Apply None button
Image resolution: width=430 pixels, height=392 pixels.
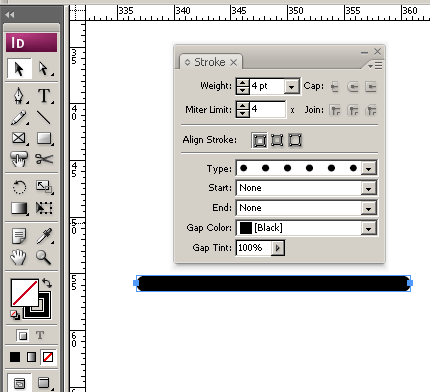point(48,357)
